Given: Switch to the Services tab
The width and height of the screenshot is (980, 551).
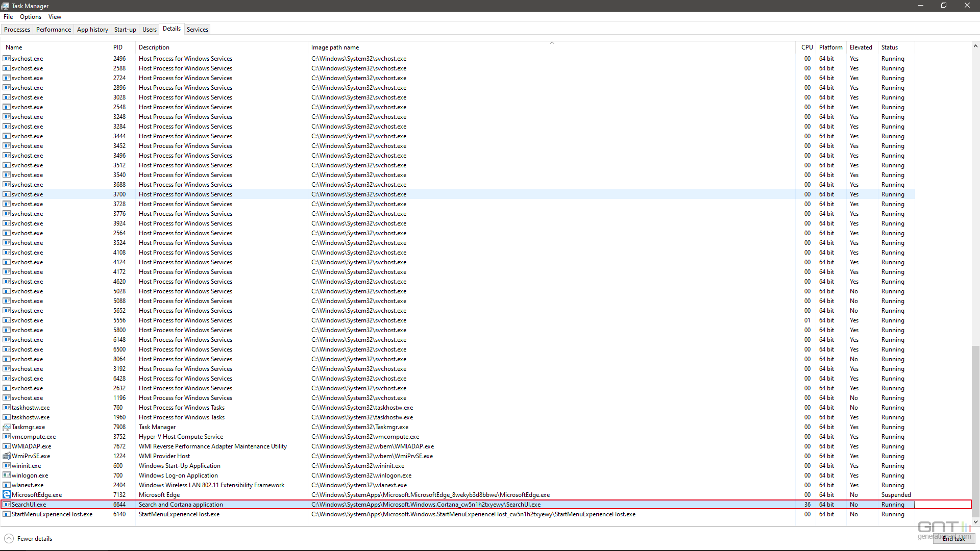Looking at the screenshot, I should click(198, 30).
